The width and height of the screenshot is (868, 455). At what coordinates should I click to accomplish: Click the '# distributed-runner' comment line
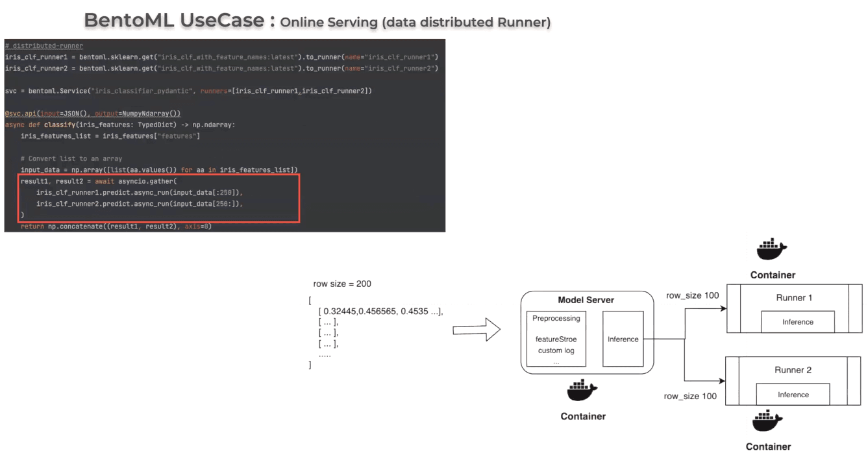[44, 46]
